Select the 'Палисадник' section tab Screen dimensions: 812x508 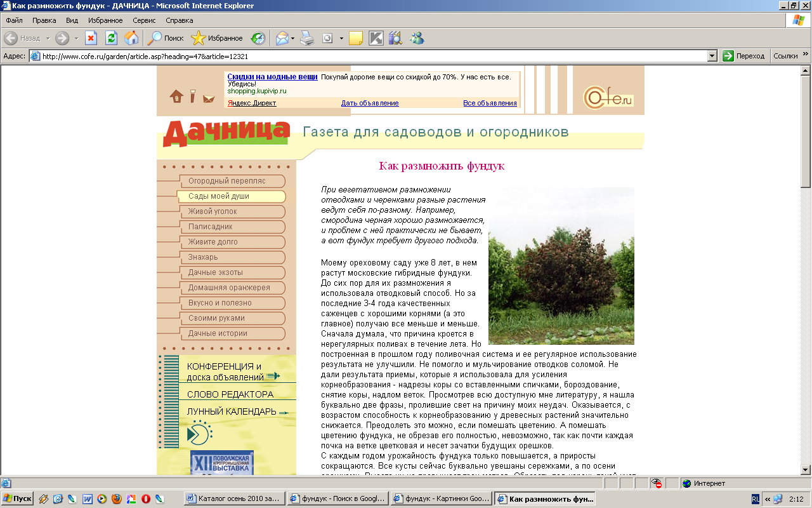pyautogui.click(x=232, y=227)
